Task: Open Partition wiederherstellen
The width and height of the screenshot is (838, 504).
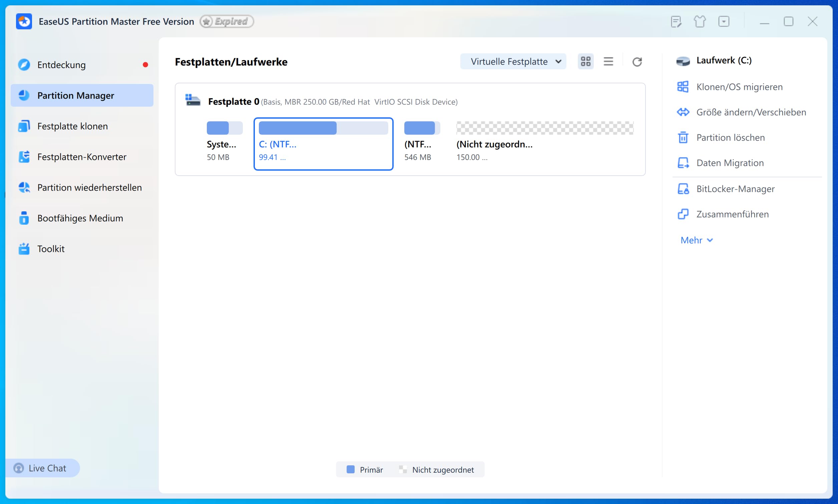Action: pos(82,187)
